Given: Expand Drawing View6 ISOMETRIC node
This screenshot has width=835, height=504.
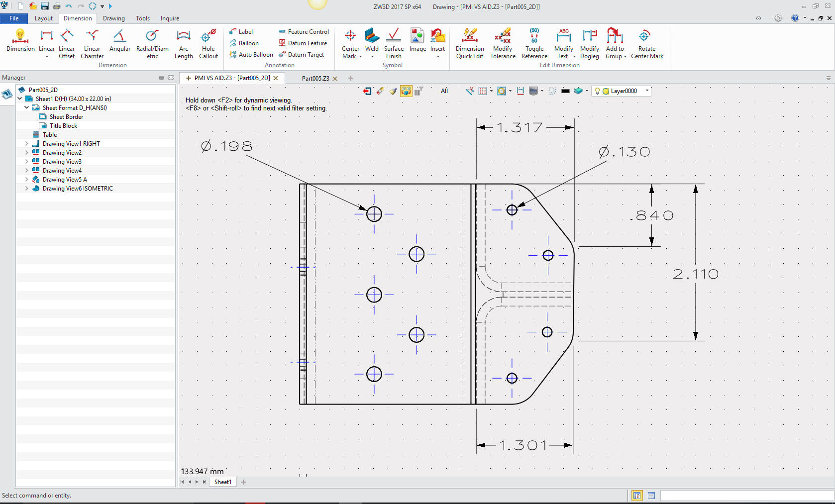Looking at the screenshot, I should tap(27, 189).
